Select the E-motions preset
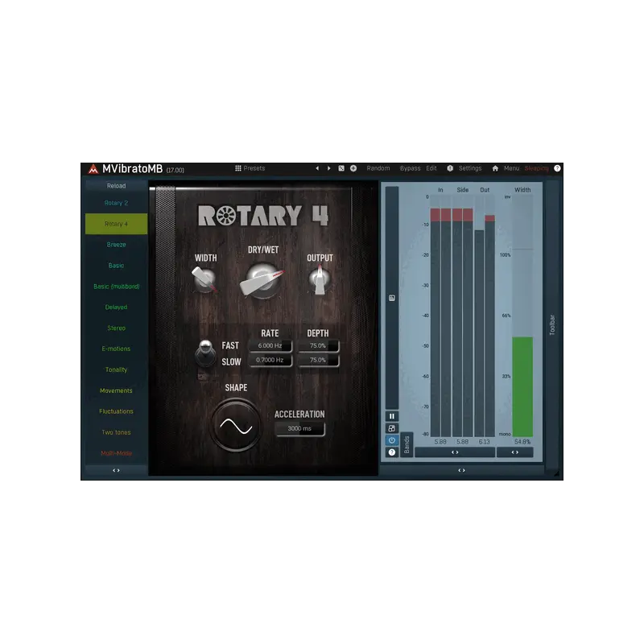Viewport: 644px width, 644px height. point(116,349)
